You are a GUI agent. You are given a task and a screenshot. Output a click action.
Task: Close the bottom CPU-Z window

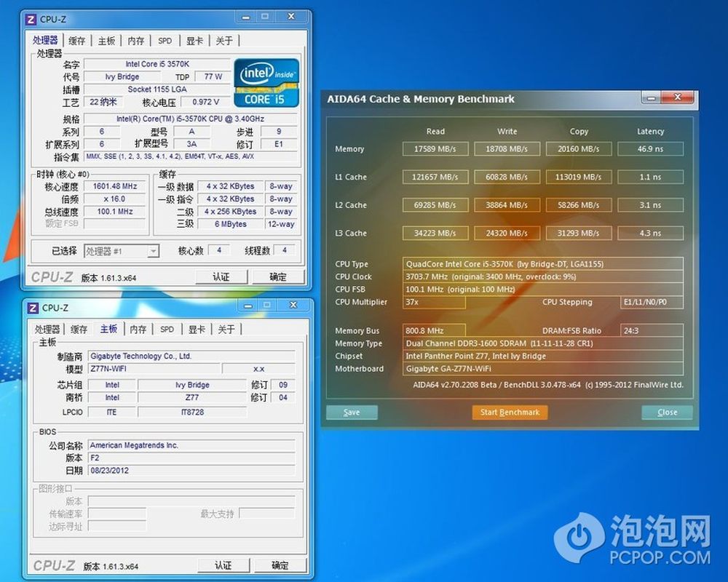(x=293, y=306)
